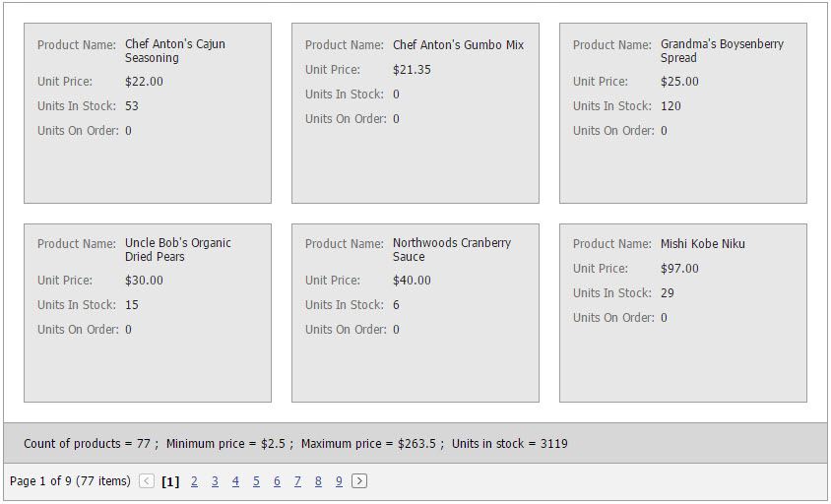This screenshot has height=504, width=831.
Task: Click the previous page arrow
Action: point(147,481)
